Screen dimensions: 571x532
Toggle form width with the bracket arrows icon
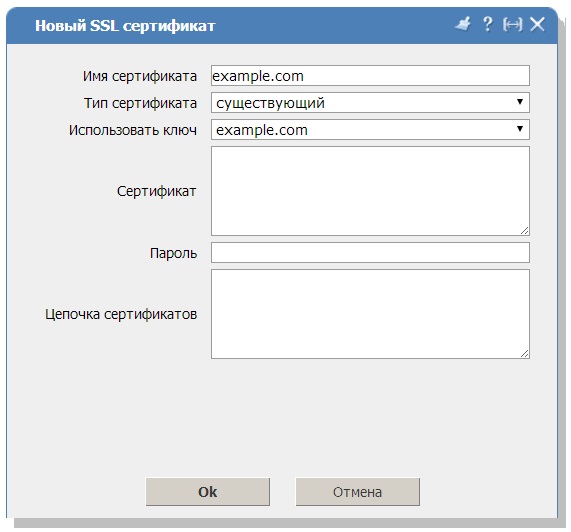pos(512,25)
